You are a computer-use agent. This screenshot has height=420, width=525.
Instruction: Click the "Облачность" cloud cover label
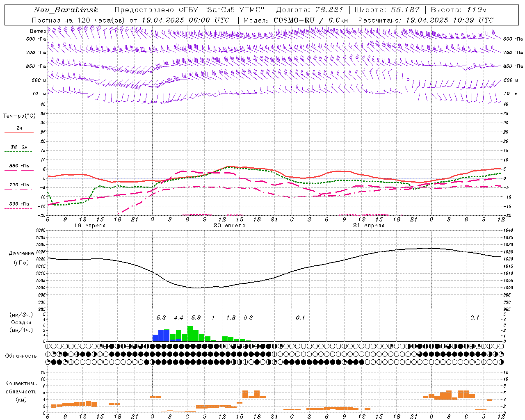(x=21, y=356)
